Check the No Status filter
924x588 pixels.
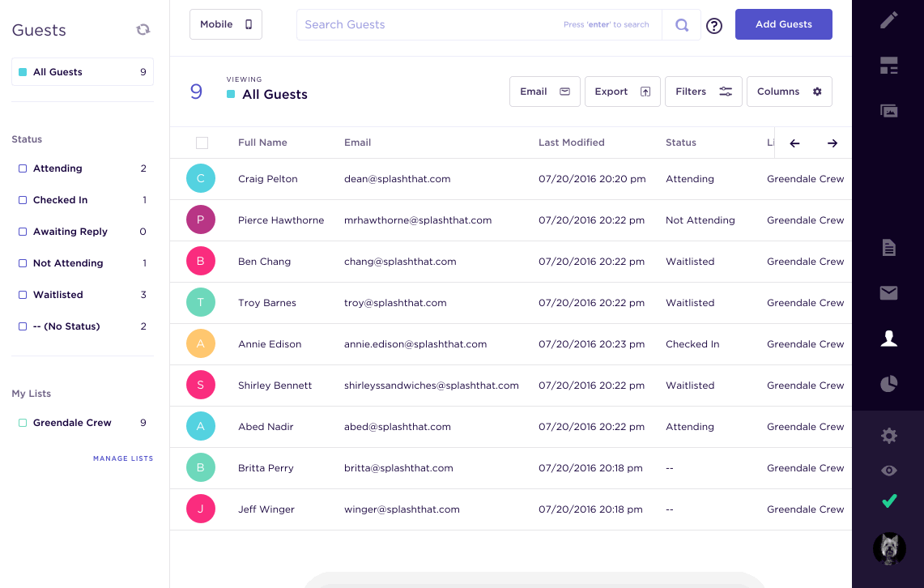[x=23, y=326]
